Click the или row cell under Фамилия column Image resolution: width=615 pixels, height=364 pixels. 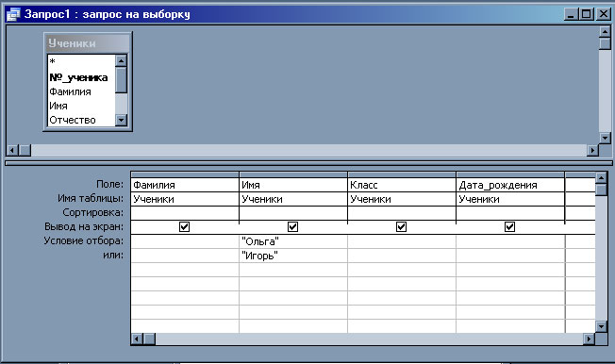[x=185, y=256]
